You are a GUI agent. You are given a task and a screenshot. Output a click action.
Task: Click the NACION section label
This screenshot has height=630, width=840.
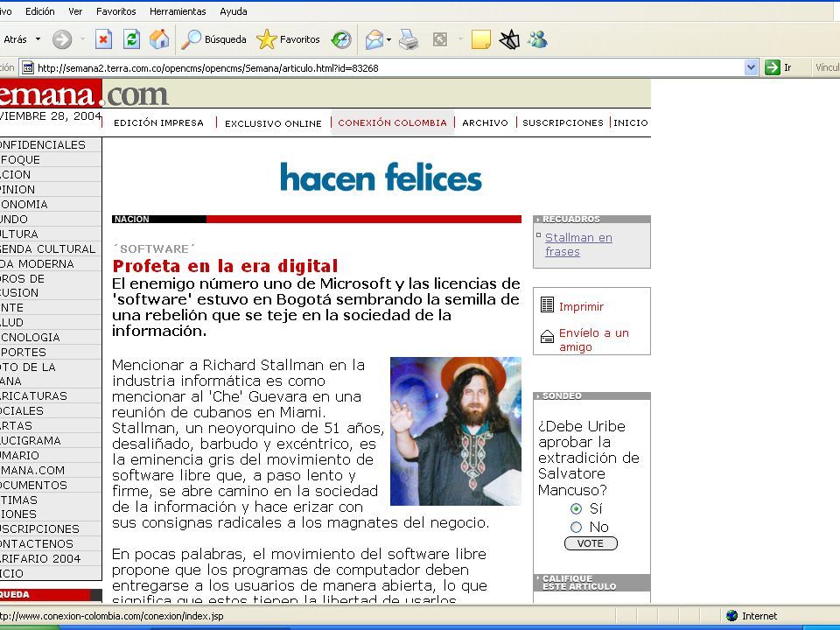click(x=132, y=219)
